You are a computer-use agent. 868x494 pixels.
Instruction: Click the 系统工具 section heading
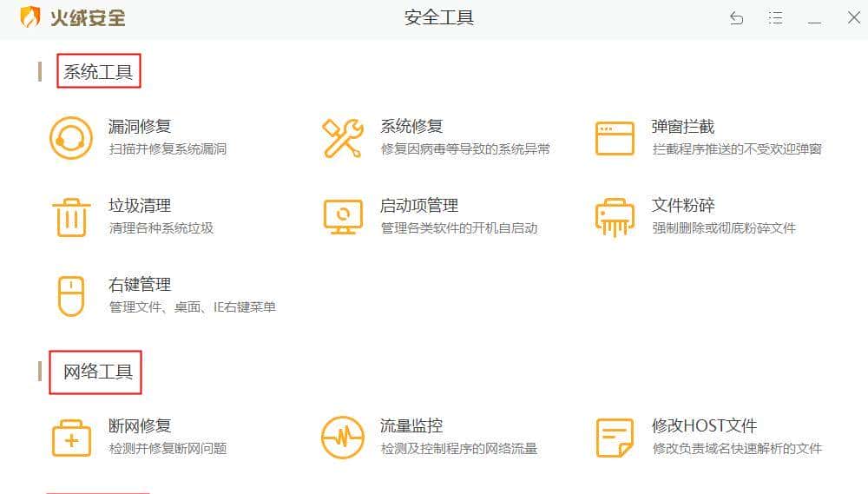coord(98,71)
